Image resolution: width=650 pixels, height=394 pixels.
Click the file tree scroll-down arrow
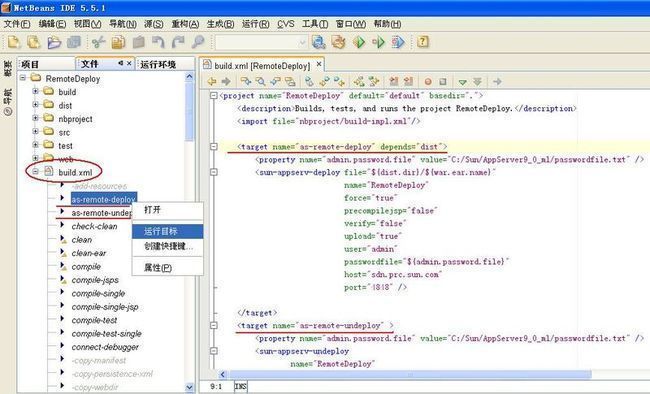[189, 387]
